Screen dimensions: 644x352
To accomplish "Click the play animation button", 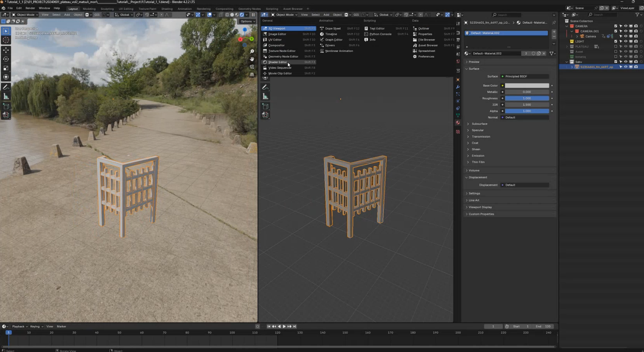I will click(284, 326).
